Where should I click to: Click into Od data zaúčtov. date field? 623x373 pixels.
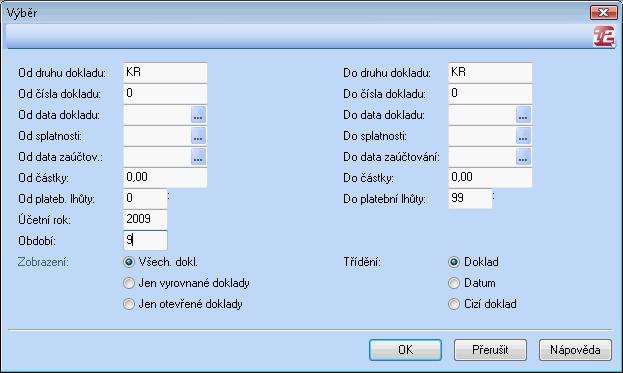[157, 157]
